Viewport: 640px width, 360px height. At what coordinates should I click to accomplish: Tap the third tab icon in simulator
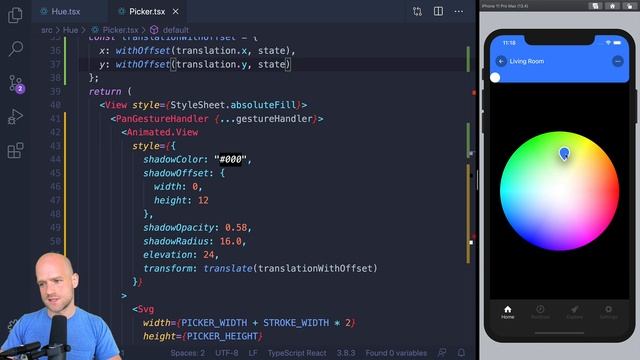click(574, 312)
